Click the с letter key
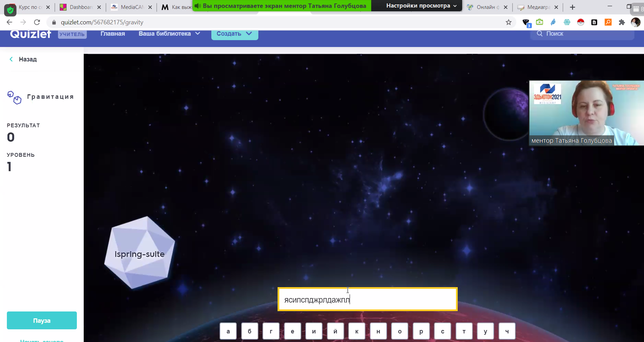The image size is (644, 342). click(x=443, y=331)
